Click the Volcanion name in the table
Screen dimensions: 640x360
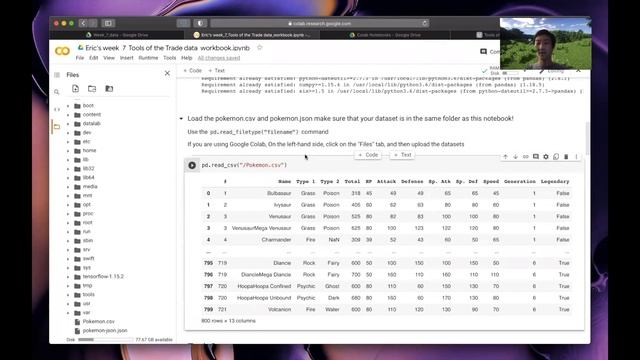pos(280,310)
